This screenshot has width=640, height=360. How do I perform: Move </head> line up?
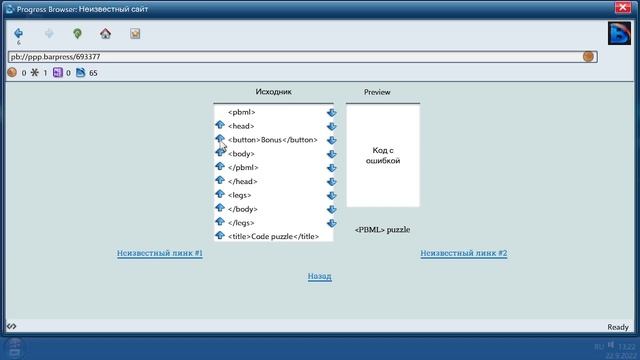(220, 180)
